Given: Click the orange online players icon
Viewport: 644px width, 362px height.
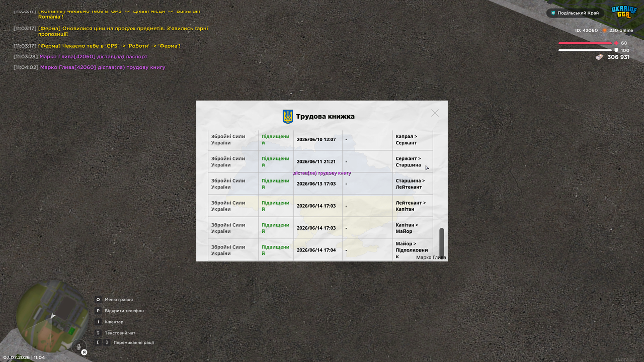Looking at the screenshot, I should point(605,31).
